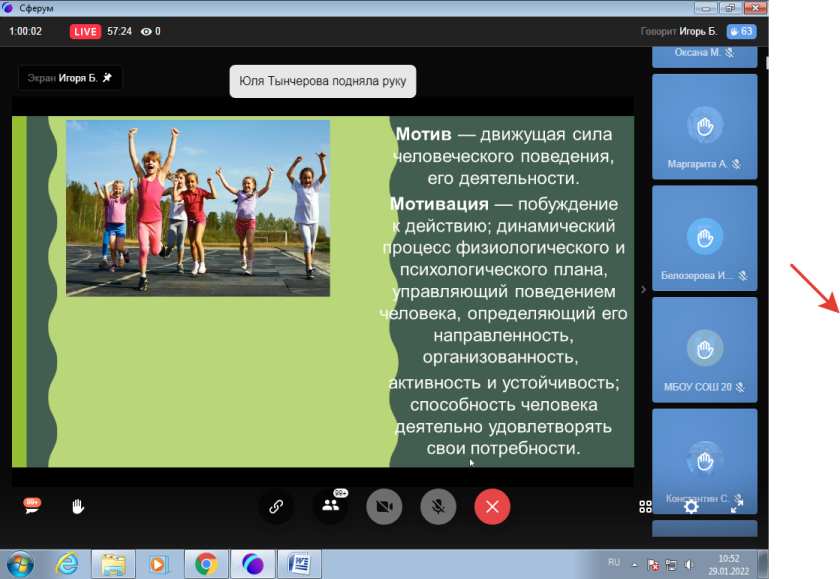This screenshot has width=840, height=579.
Task: Open the participants list icon
Action: pyautogui.click(x=331, y=506)
